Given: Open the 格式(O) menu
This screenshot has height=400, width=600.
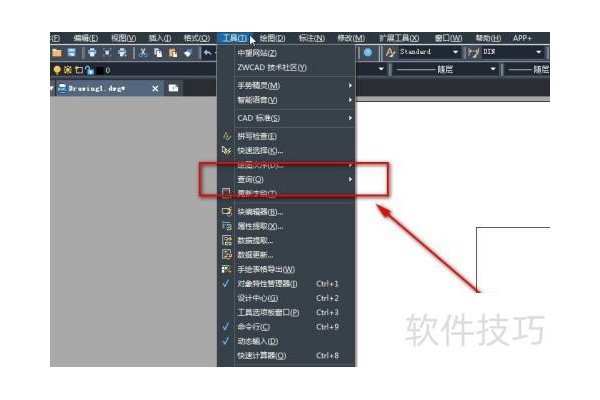Looking at the screenshot, I should 197,38.
